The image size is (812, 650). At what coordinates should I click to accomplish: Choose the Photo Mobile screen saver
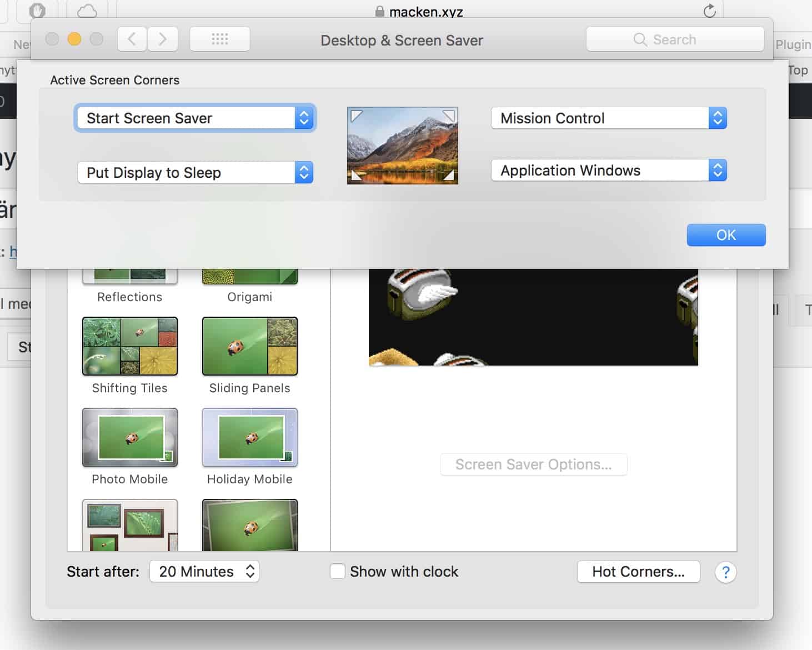coord(130,438)
